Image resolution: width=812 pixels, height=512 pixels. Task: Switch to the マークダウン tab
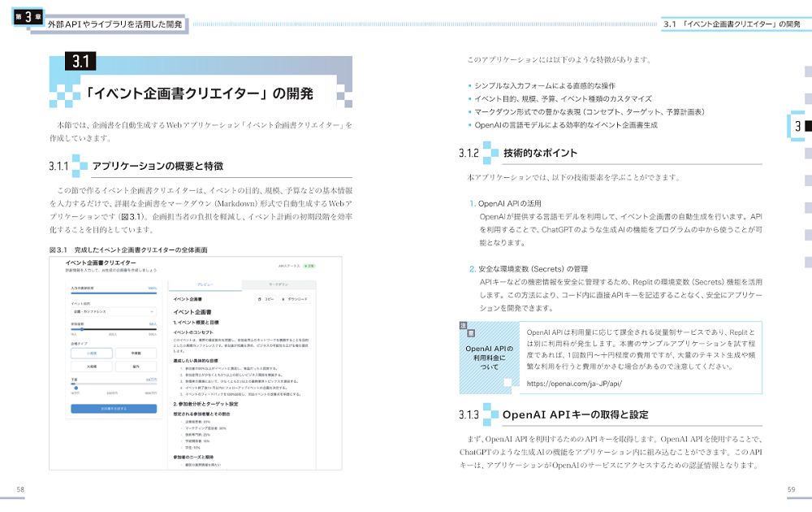click(279, 284)
